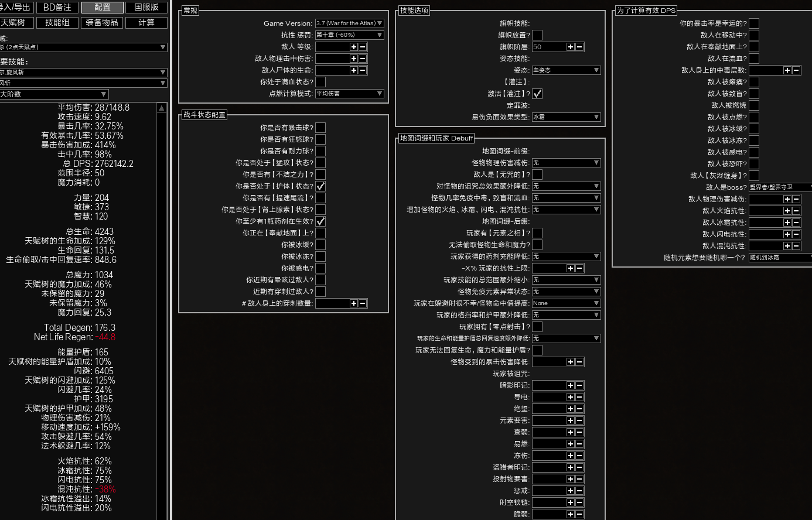Click the 敌人尸体的生命 input field
This screenshot has width=812, height=520.
tap(332, 70)
